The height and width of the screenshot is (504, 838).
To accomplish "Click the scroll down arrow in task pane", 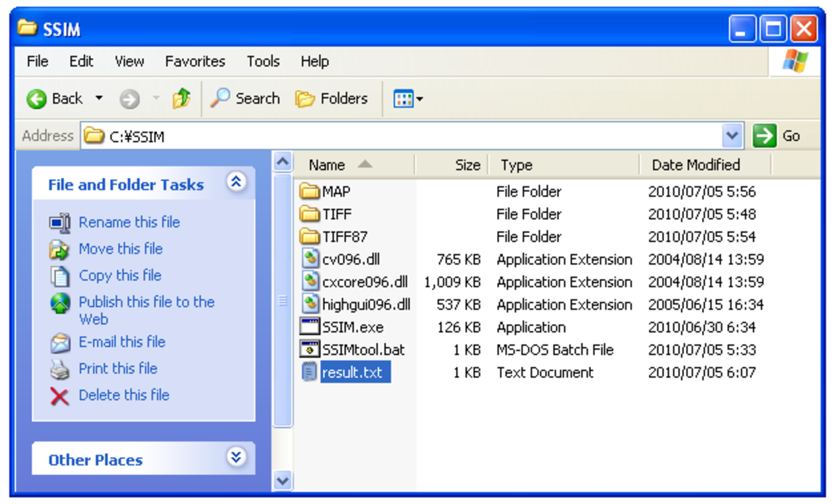I will pyautogui.click(x=282, y=480).
